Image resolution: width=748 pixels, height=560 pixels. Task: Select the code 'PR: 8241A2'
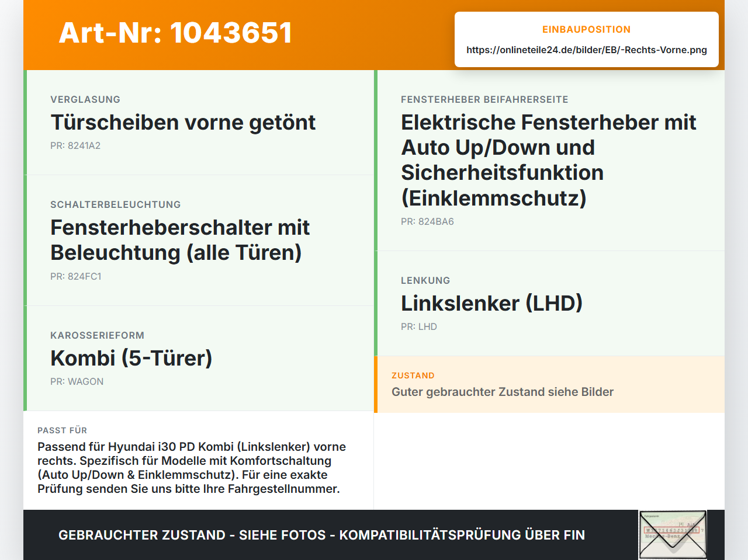(x=75, y=145)
